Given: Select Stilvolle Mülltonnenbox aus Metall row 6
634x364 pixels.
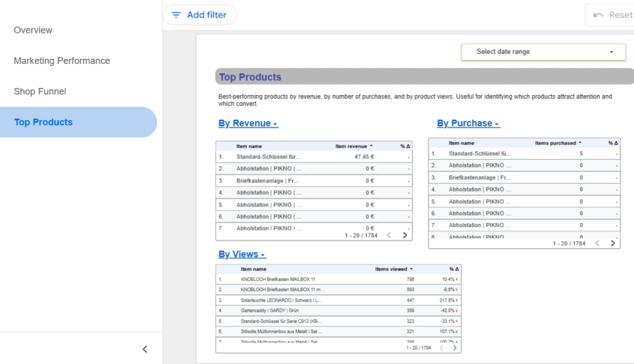Looking at the screenshot, I should pos(338,332).
